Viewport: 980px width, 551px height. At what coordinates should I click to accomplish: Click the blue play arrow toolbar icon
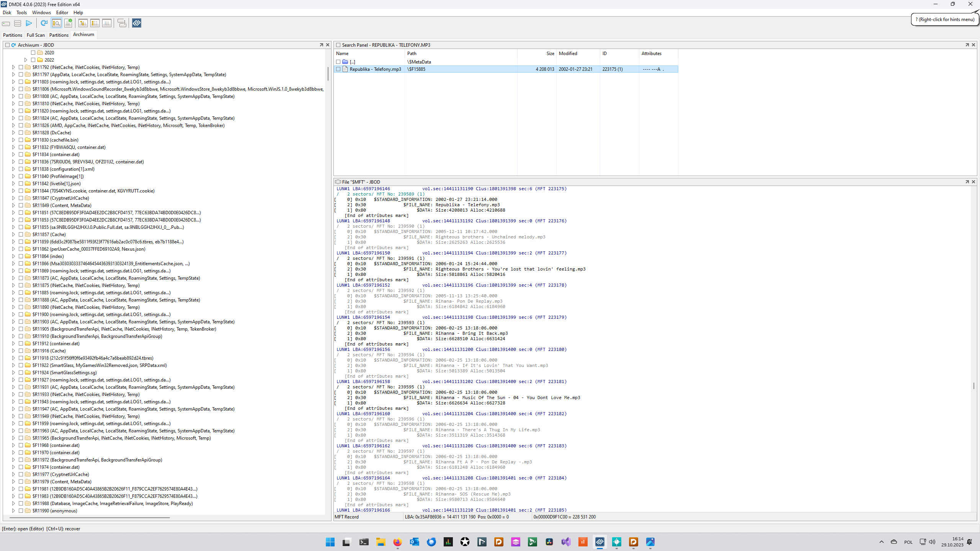[29, 23]
